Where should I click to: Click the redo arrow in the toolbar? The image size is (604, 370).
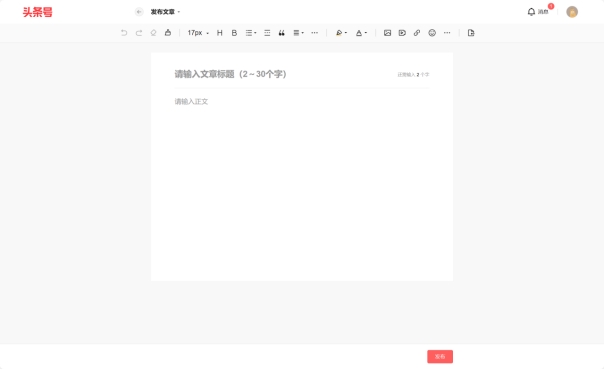click(x=139, y=33)
